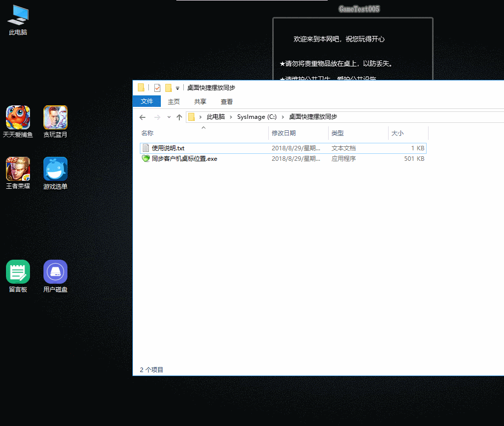504x426 pixels.
Task: Open the quick access toolbar customize dropdown
Action: [177, 88]
